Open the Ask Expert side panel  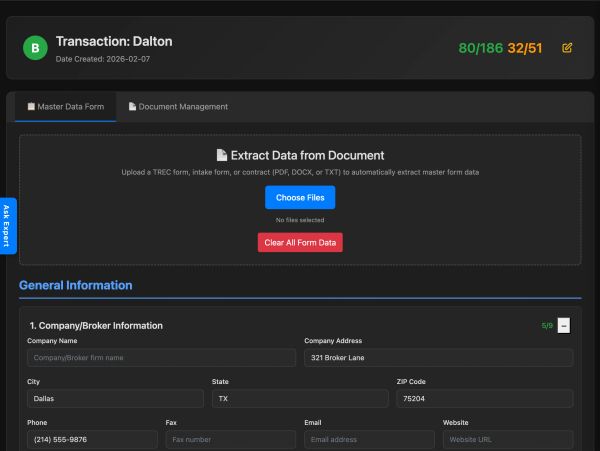coord(8,226)
